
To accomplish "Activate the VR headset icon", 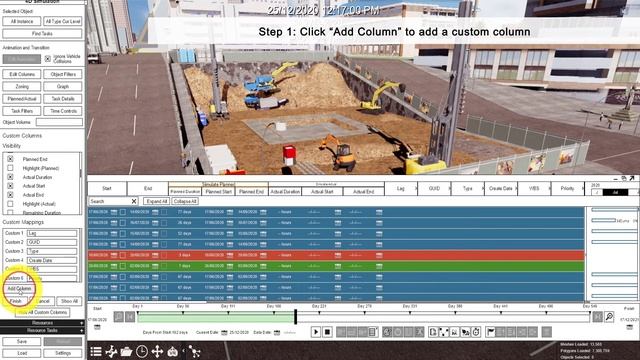I will click(x=173, y=351).
